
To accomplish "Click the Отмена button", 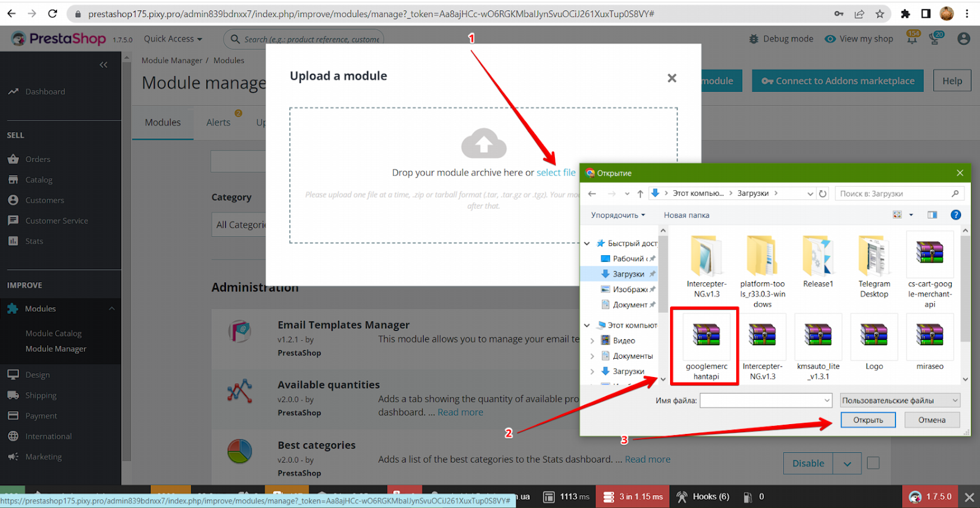I will pyautogui.click(x=932, y=420).
